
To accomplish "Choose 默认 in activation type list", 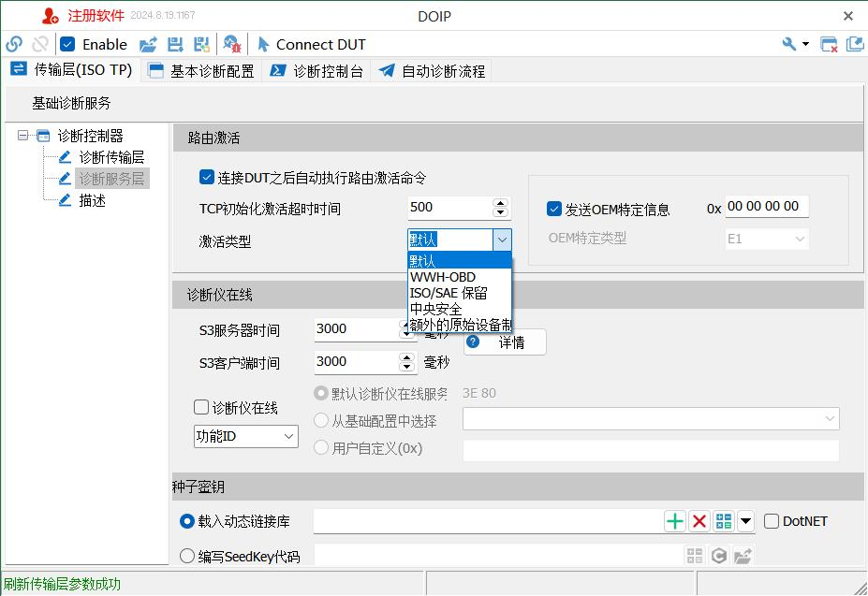I will point(460,261).
